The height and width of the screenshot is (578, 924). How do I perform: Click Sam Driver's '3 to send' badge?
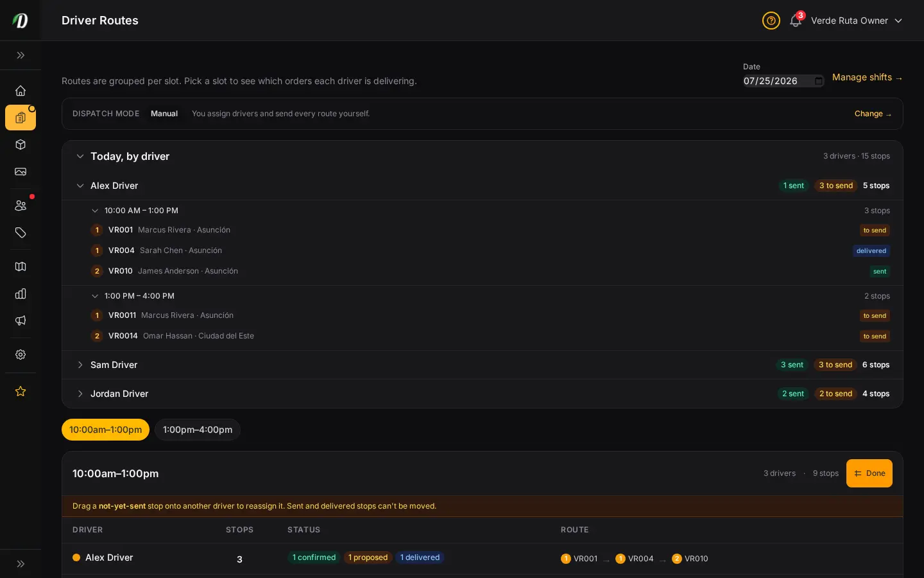click(x=835, y=365)
